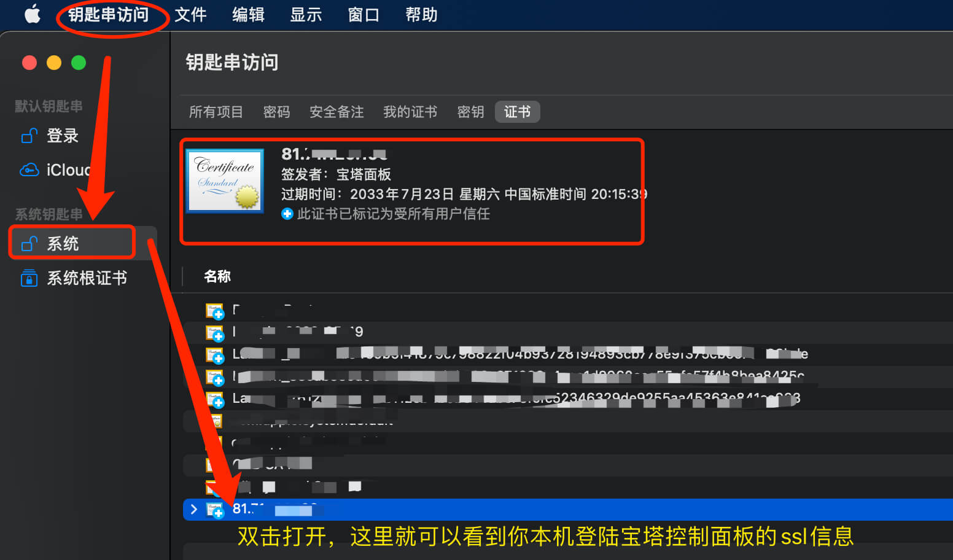Click the large Certificate Standard thumbnail
This screenshot has width=953, height=560.
click(225, 181)
